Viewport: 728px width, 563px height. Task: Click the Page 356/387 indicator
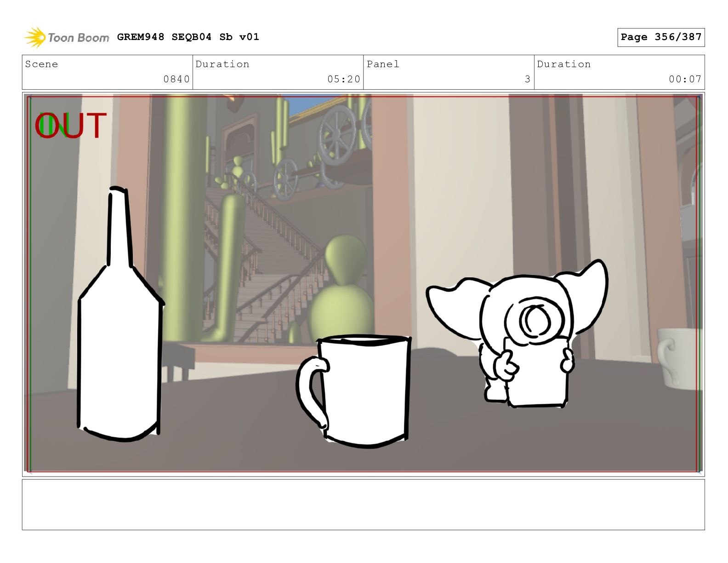coord(661,37)
